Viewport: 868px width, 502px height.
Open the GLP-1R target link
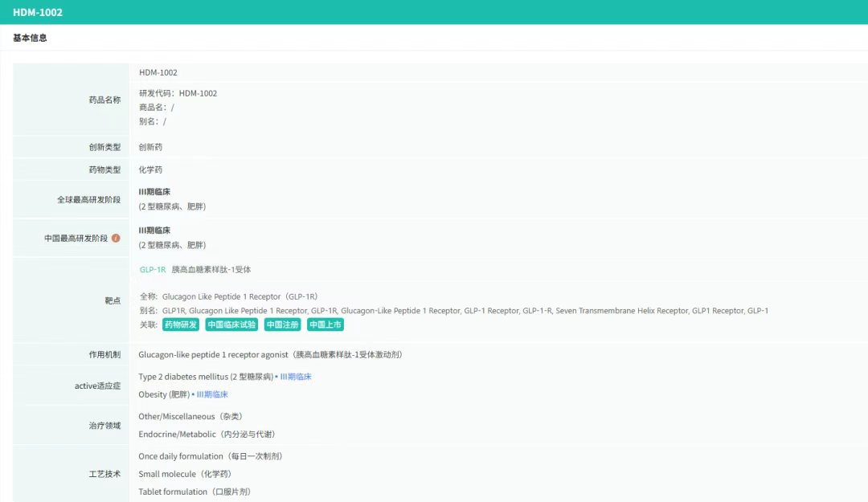tap(152, 270)
